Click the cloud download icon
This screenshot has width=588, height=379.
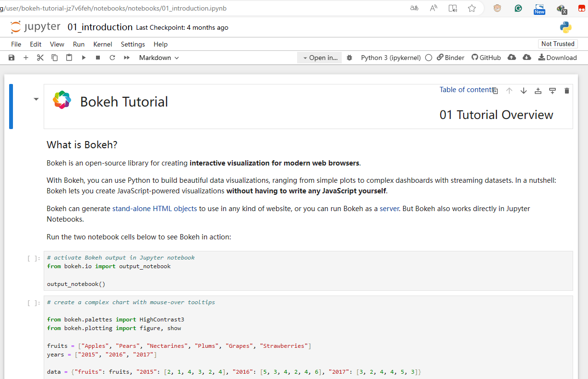[x=527, y=57]
